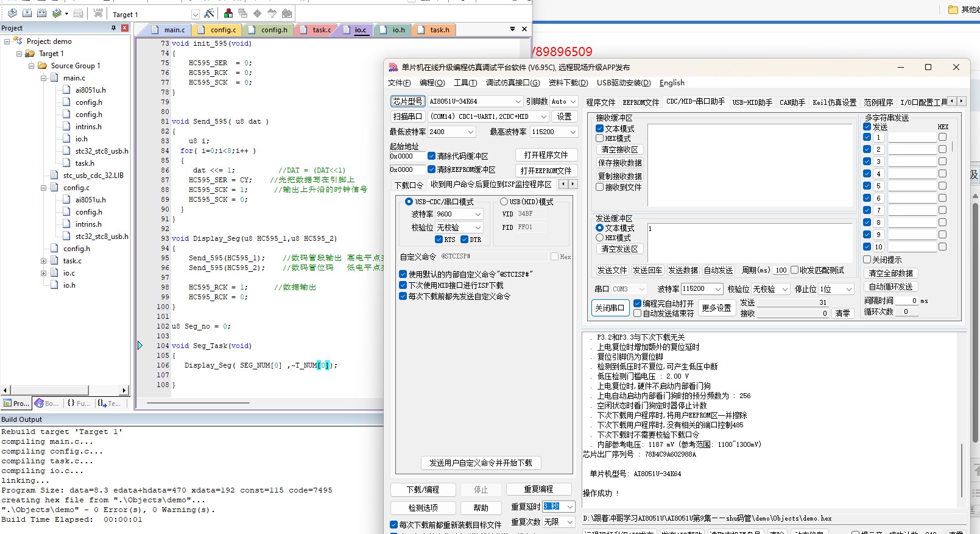980x534 pixels.
Task: Click the send buffer text input area
Action: pos(749,242)
